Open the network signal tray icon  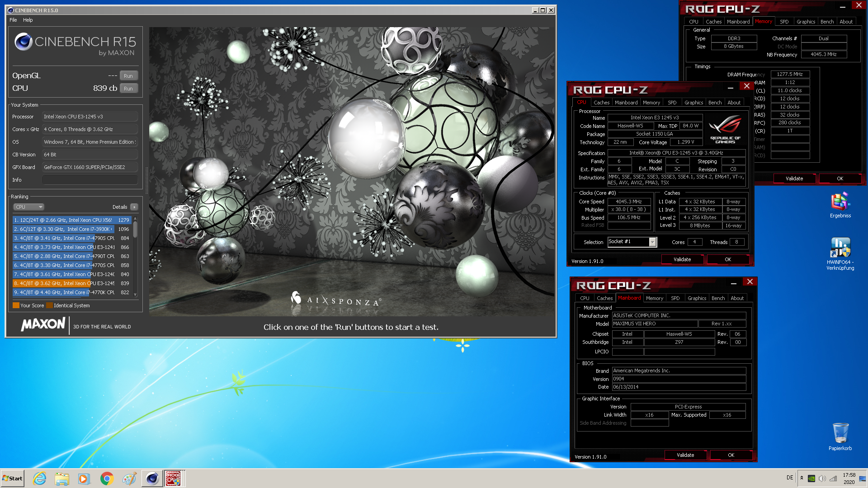[833, 479]
